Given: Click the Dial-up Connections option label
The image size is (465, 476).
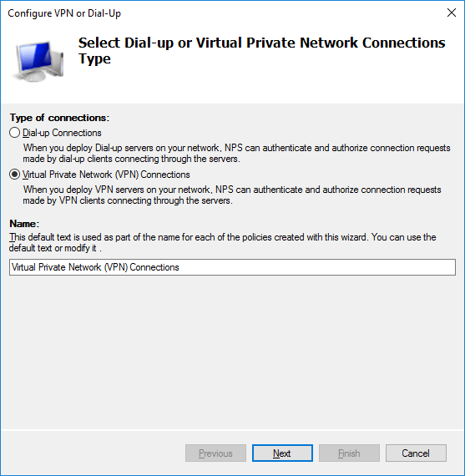Looking at the screenshot, I should [62, 133].
